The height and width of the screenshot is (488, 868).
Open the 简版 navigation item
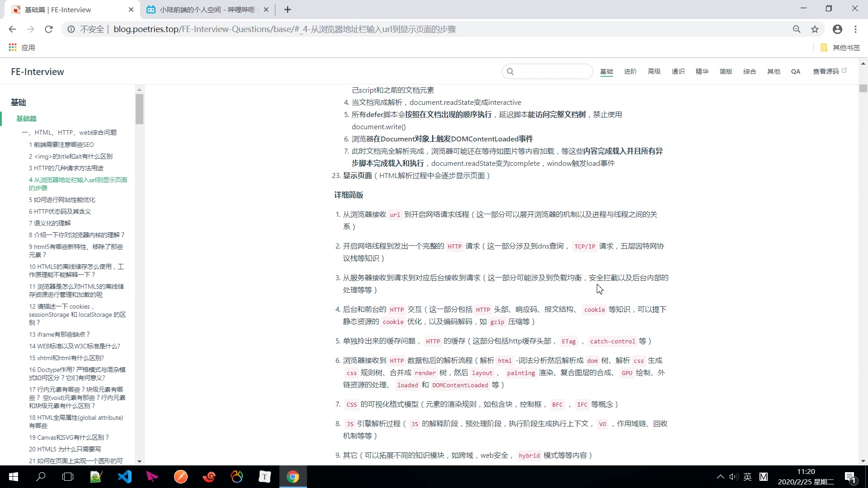pos(726,71)
